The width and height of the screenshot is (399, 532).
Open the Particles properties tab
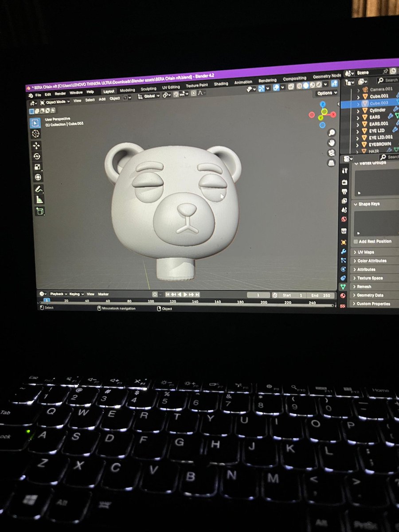pyautogui.click(x=344, y=260)
